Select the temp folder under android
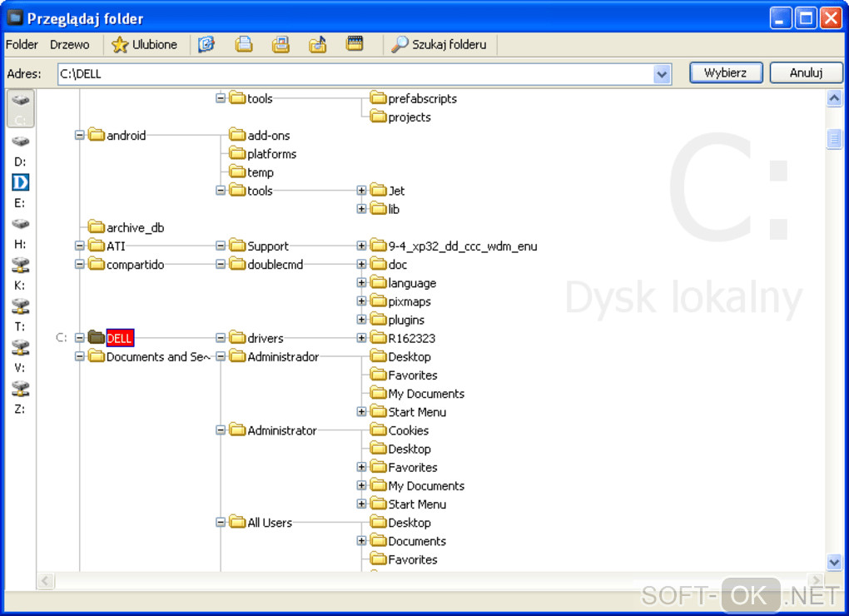Screen dimensions: 849x616 tap(251, 172)
